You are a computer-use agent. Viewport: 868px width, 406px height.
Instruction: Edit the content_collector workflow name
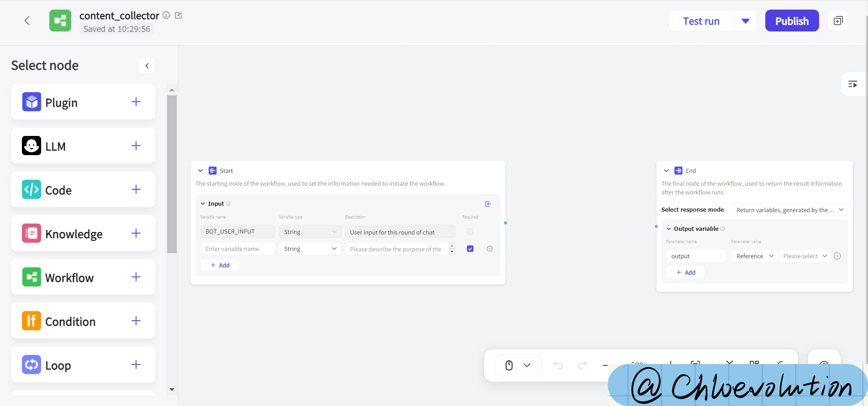179,15
